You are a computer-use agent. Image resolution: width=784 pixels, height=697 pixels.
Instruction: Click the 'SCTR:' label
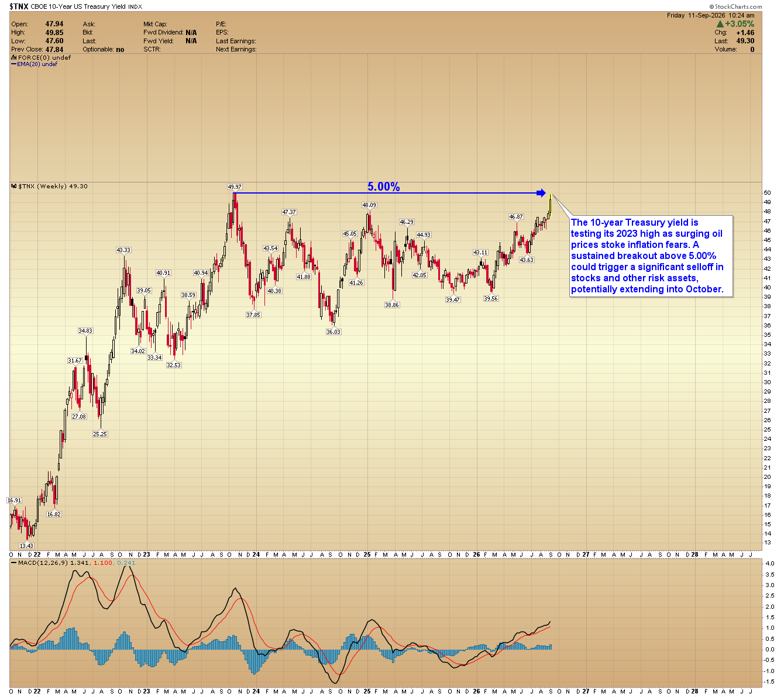[152, 50]
